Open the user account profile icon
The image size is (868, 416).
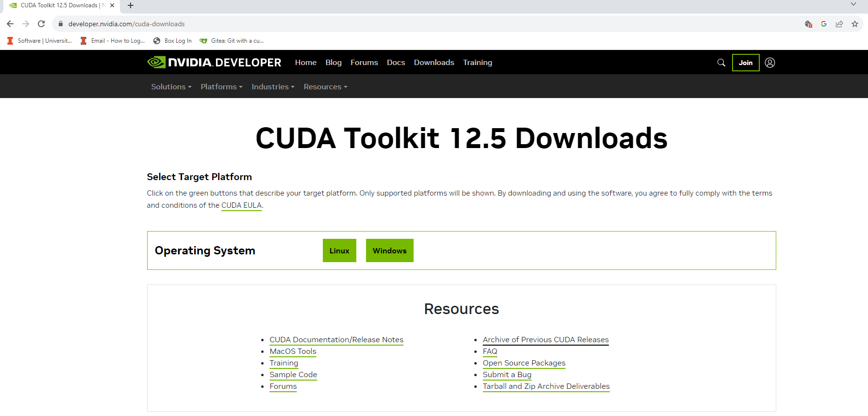[769, 63]
